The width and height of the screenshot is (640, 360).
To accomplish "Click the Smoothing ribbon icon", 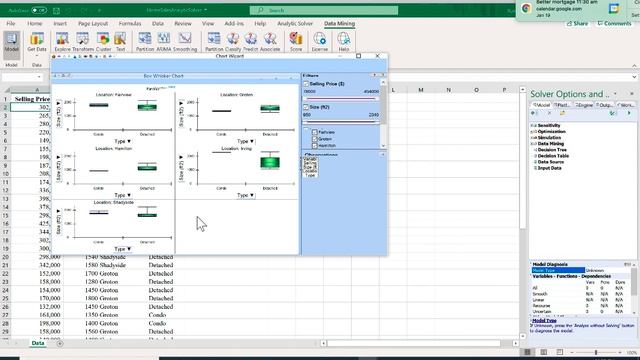I will coord(185,42).
